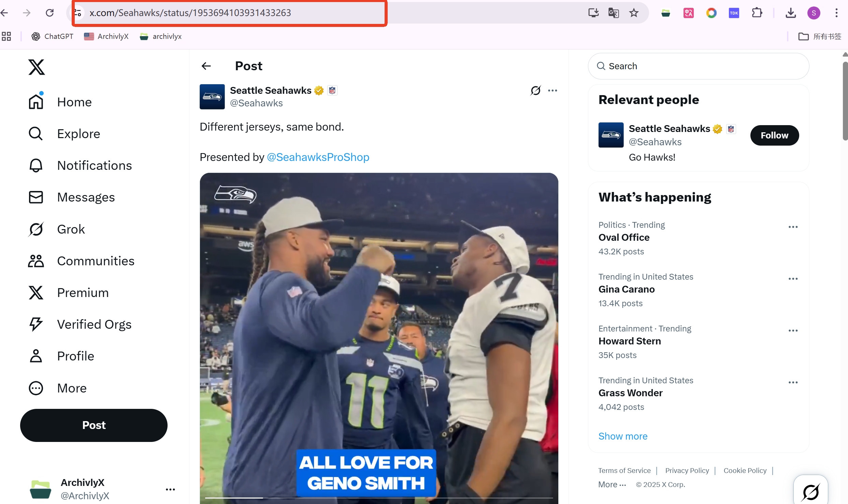Open more options for Howard Stern trend
Image resolution: width=848 pixels, height=504 pixels.
(x=793, y=330)
